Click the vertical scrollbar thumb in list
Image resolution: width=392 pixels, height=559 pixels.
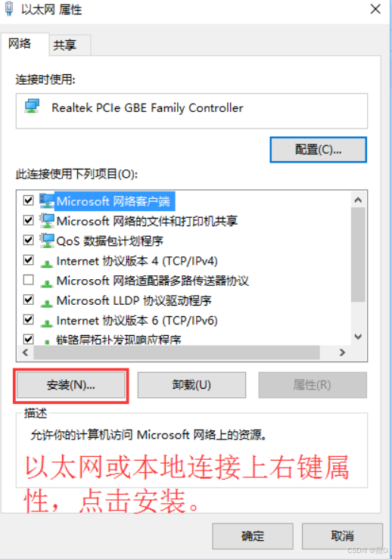358,254
